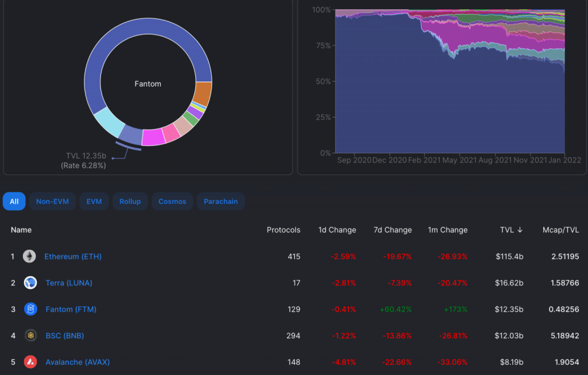Click Ethereum's 415 protocols count
Image resolution: width=588 pixels, height=375 pixels.
tap(293, 257)
